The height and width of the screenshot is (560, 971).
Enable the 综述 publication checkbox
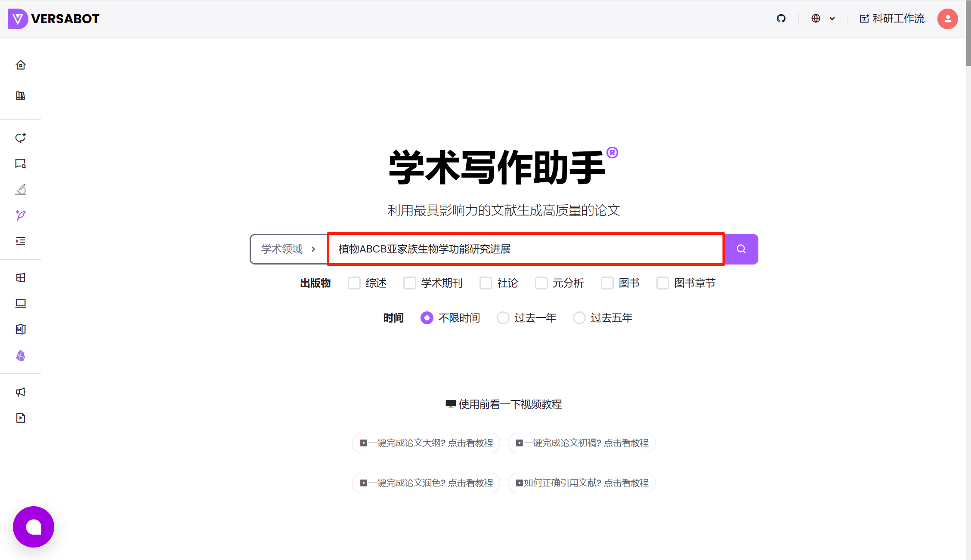pyautogui.click(x=354, y=283)
